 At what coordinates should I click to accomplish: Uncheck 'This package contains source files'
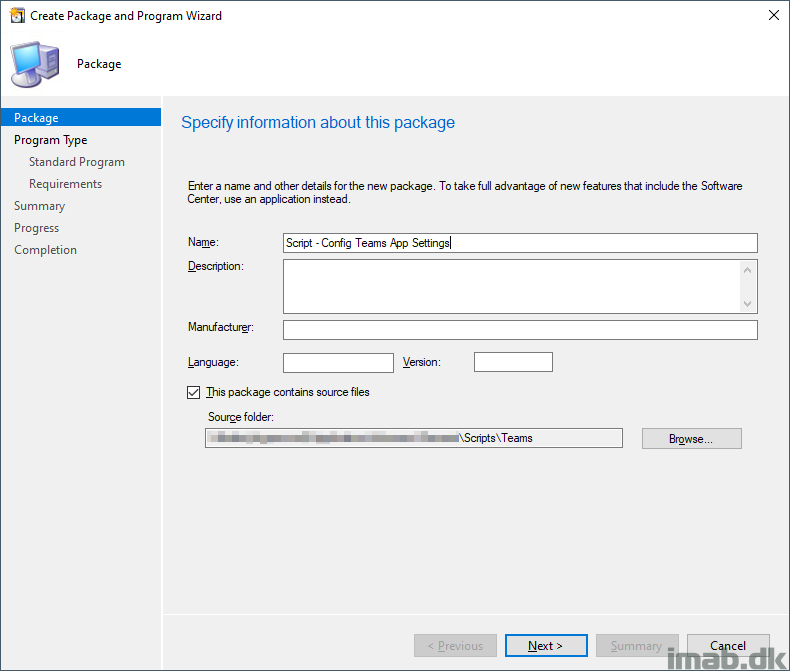pos(194,393)
